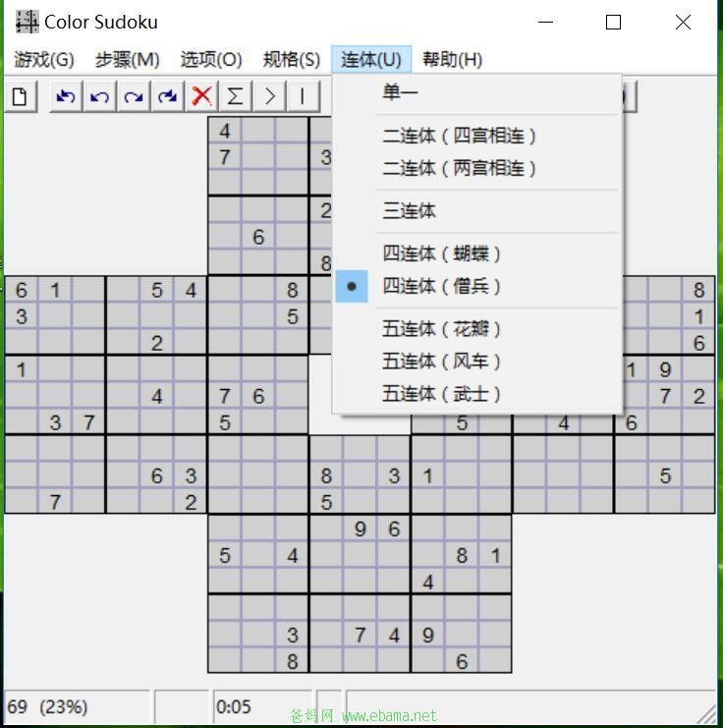The image size is (723, 728).
Task: Choose 二连体（两宫相连） layout
Action: click(x=477, y=168)
